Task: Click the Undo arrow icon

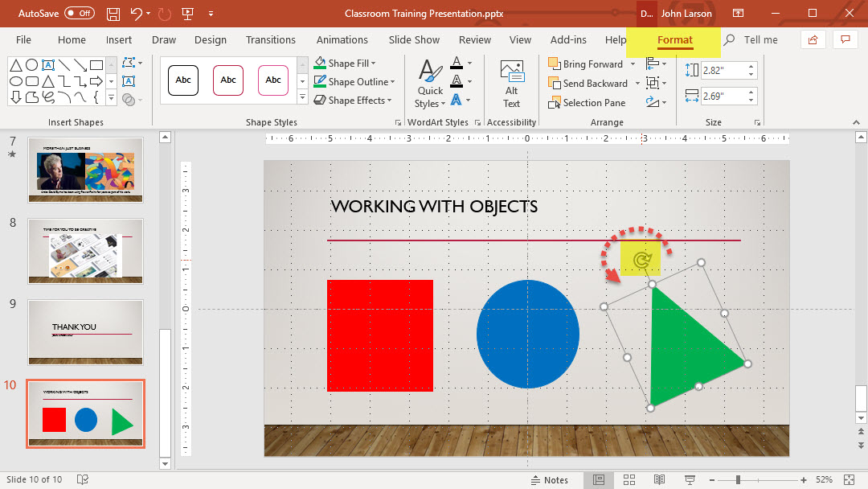Action: coord(136,14)
